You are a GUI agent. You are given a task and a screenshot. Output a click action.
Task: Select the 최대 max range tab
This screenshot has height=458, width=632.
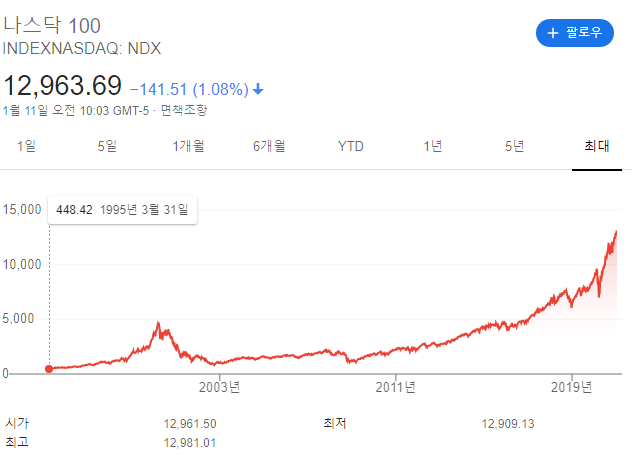point(597,146)
